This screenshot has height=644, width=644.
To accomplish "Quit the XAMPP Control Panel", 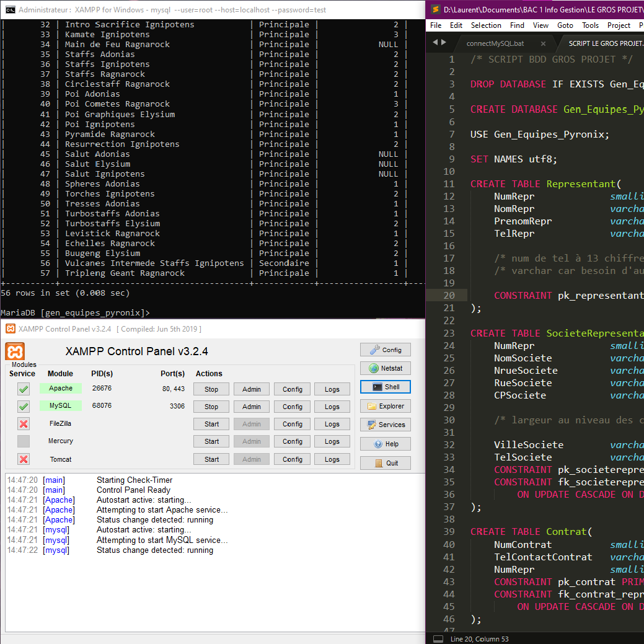I will 385,463.
